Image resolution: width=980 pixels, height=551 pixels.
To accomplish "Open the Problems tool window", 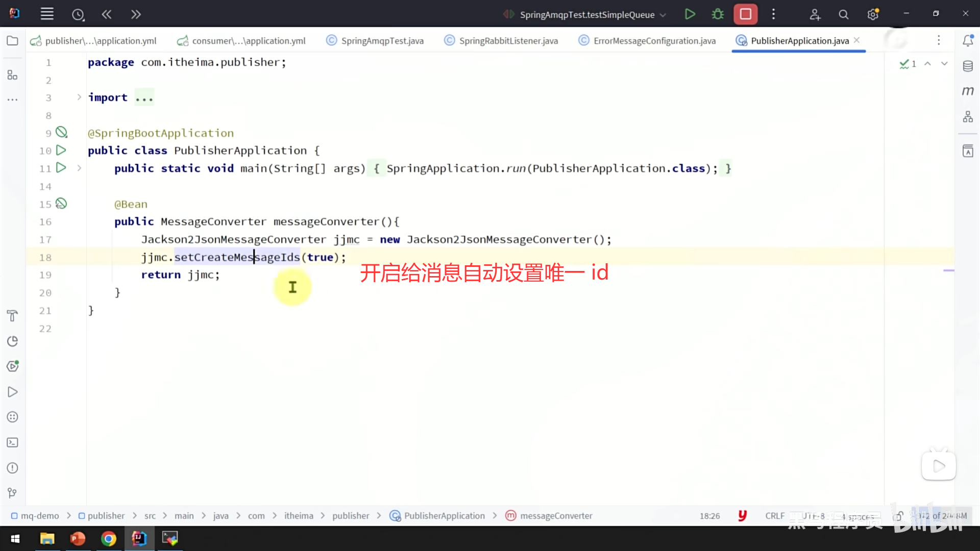I will tap(13, 468).
